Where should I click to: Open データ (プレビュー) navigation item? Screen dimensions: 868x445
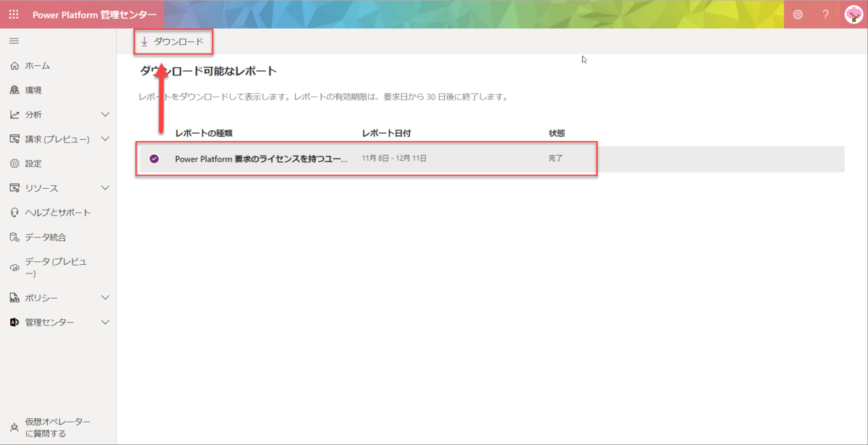point(56,268)
